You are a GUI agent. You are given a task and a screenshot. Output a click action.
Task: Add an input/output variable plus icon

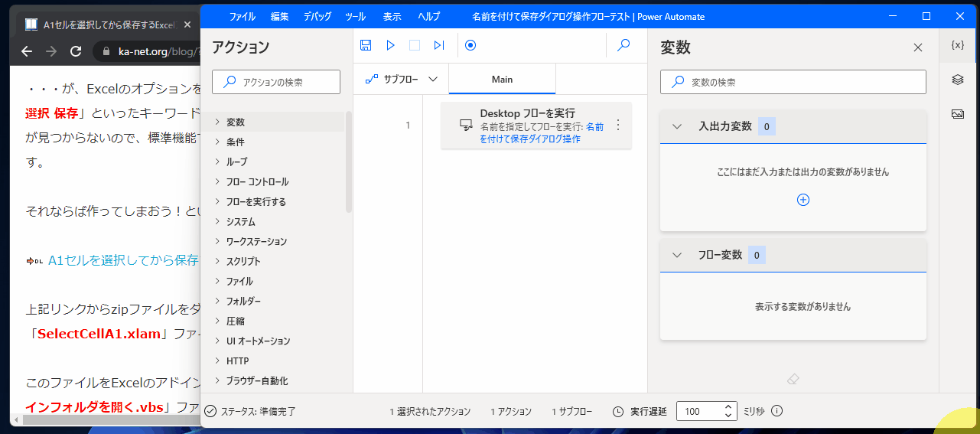(803, 200)
